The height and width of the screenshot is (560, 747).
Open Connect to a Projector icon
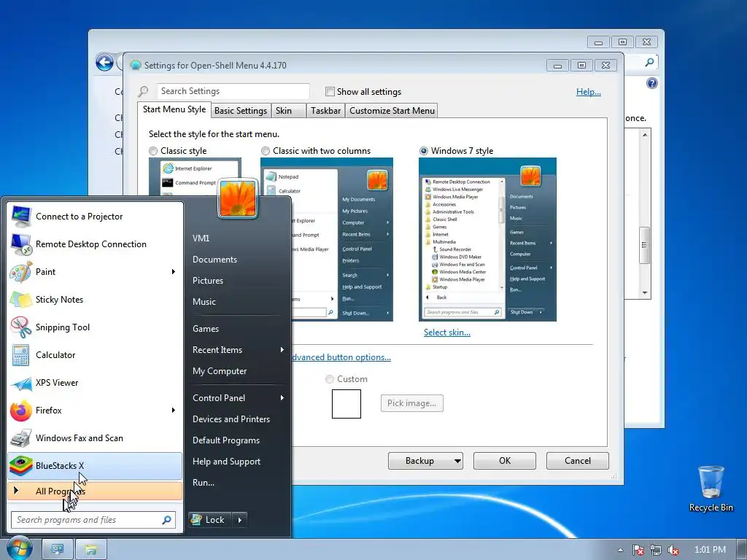21,217
